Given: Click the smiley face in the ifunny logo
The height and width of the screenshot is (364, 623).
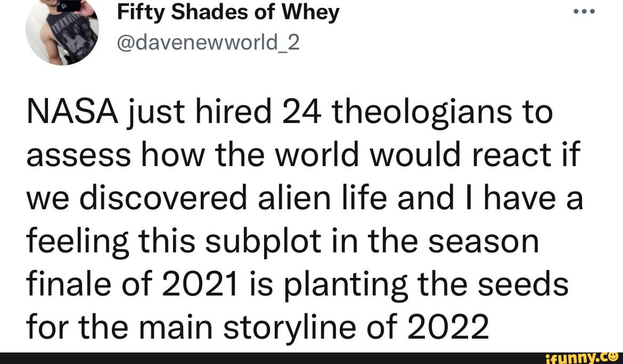Looking at the screenshot, I should [612, 357].
